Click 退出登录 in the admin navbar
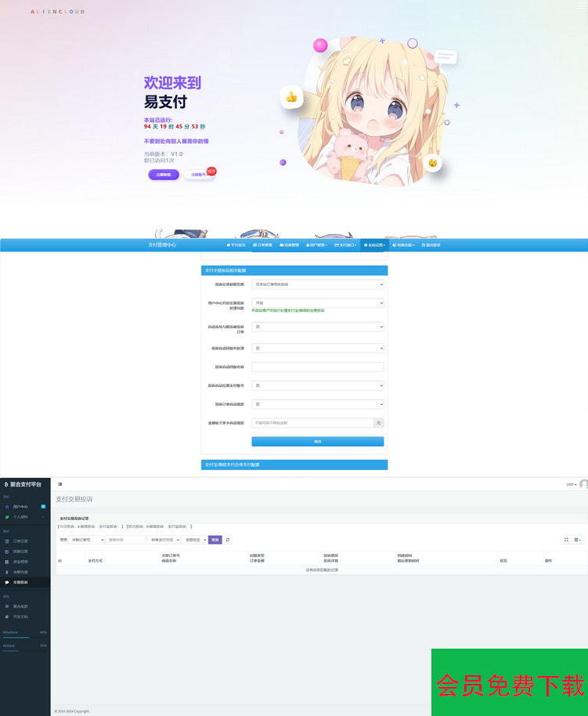588x716 pixels. click(x=431, y=245)
